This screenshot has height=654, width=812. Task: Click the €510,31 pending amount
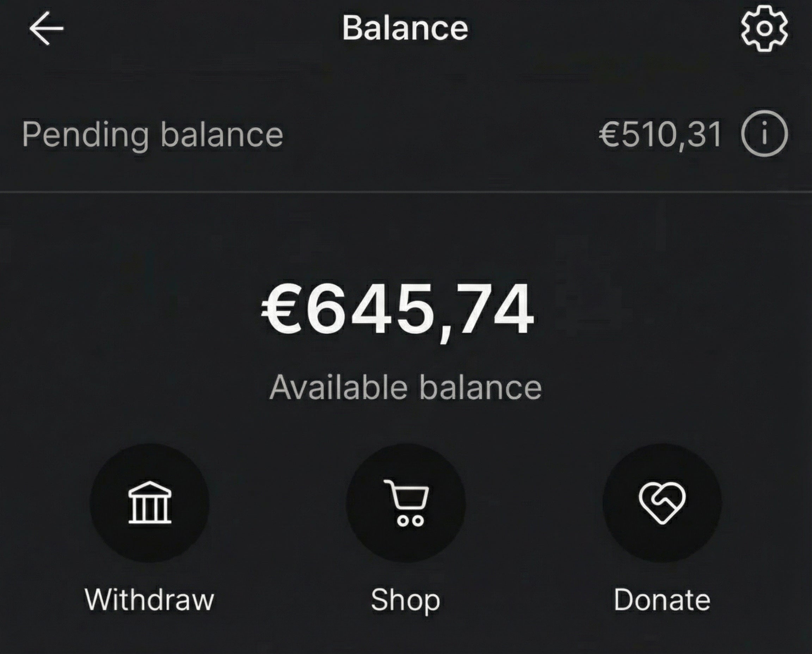point(660,135)
